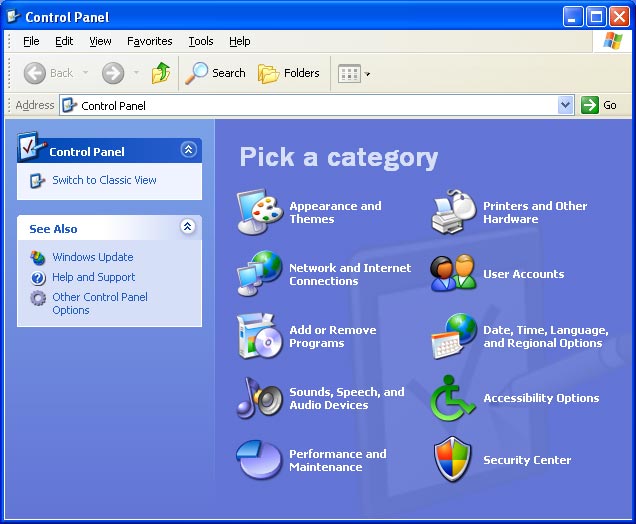Click the Control Panel title bar icon
Image resolution: width=636 pixels, height=524 pixels.
click(14, 16)
